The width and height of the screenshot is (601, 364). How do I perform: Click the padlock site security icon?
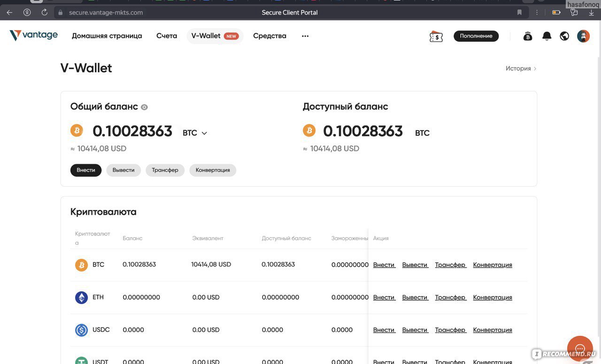[x=60, y=13]
